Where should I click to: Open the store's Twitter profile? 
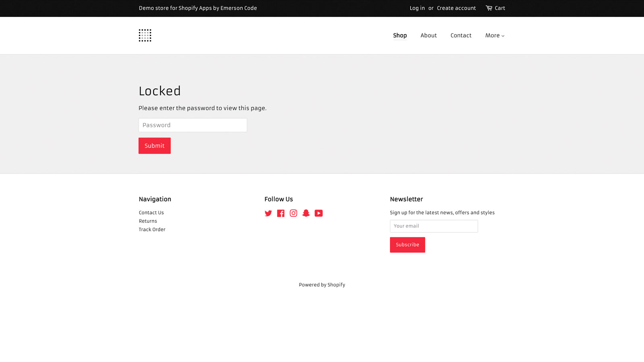pyautogui.click(x=268, y=213)
